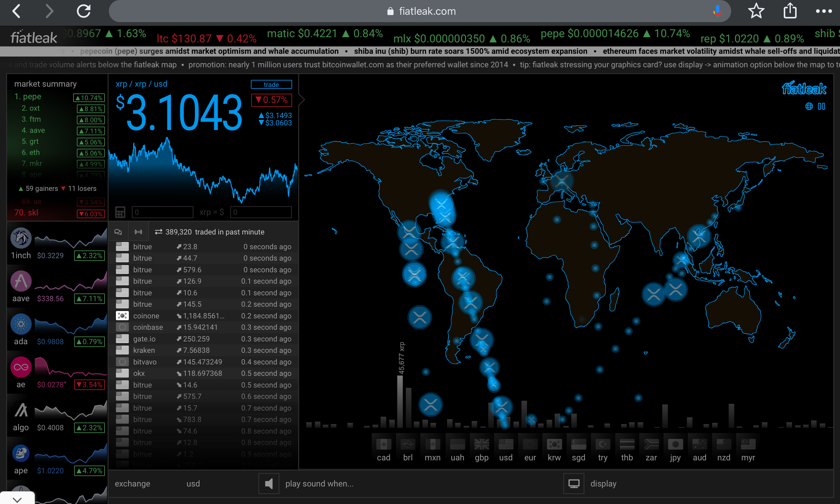Open the calculator icon below the chart

[x=120, y=212]
